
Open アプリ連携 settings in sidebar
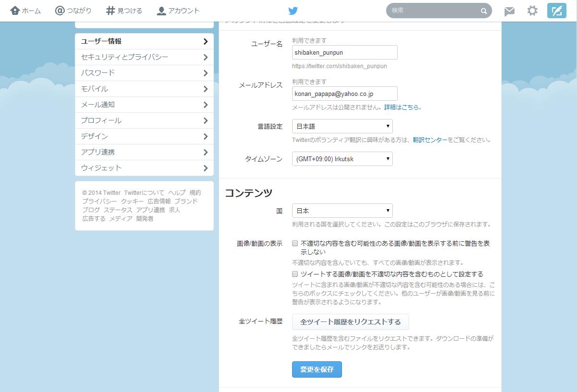pyautogui.click(x=144, y=152)
